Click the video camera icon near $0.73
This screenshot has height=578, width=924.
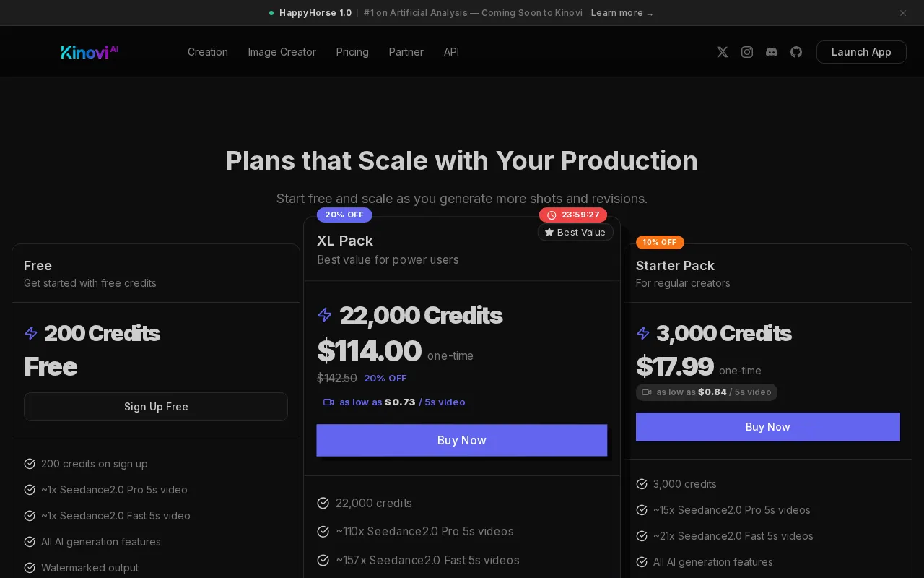[328, 402]
